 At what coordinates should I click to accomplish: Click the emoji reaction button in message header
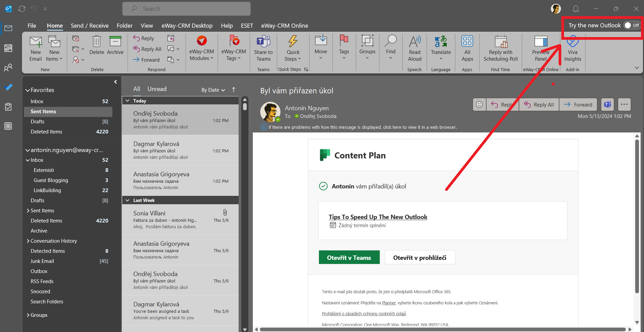pyautogui.click(x=479, y=104)
